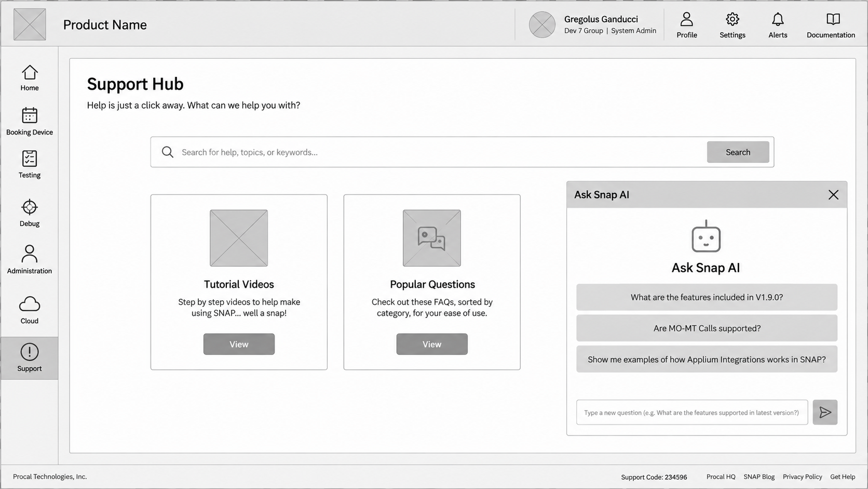
Task: Click the Popular Questions title text
Action: 432,284
